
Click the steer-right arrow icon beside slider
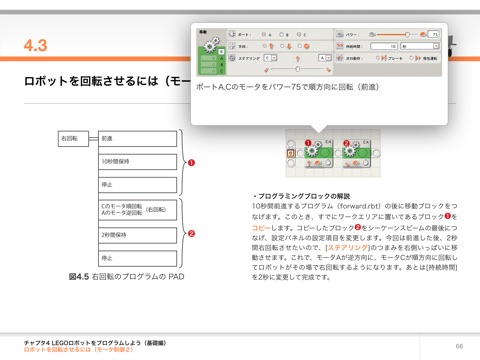click(329, 69)
